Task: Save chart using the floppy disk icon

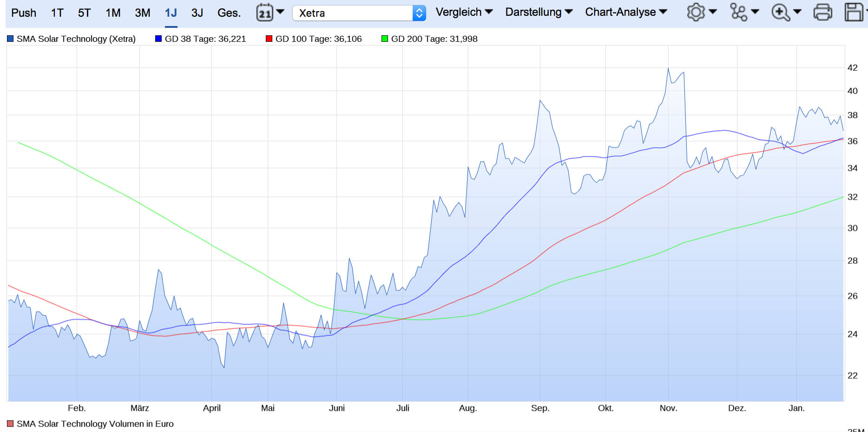Action: point(853,12)
